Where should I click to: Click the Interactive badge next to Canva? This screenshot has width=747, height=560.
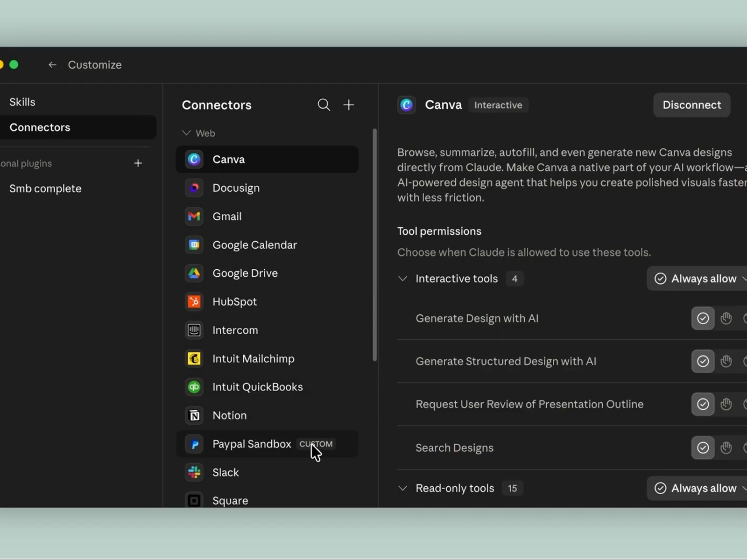coord(498,105)
